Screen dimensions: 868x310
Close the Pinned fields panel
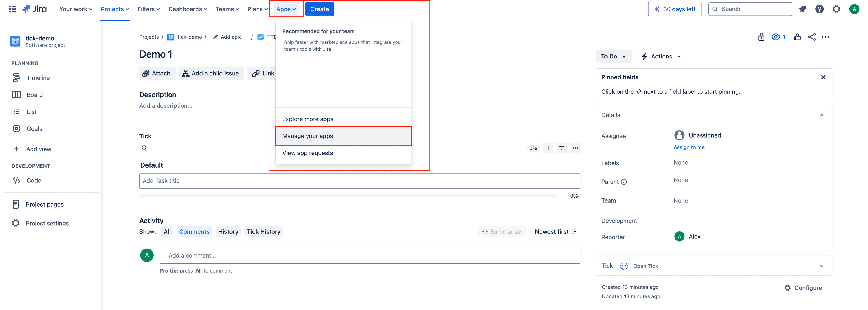click(823, 77)
